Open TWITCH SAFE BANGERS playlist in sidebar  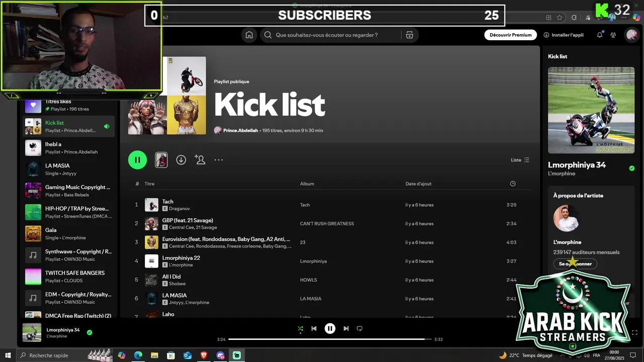[x=68, y=277]
